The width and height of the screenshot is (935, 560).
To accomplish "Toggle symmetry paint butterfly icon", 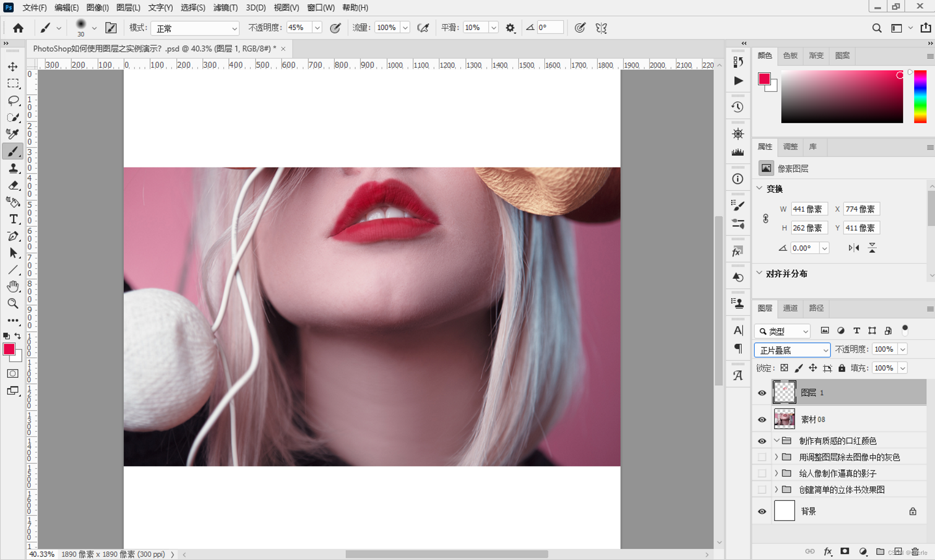I will pos(601,28).
